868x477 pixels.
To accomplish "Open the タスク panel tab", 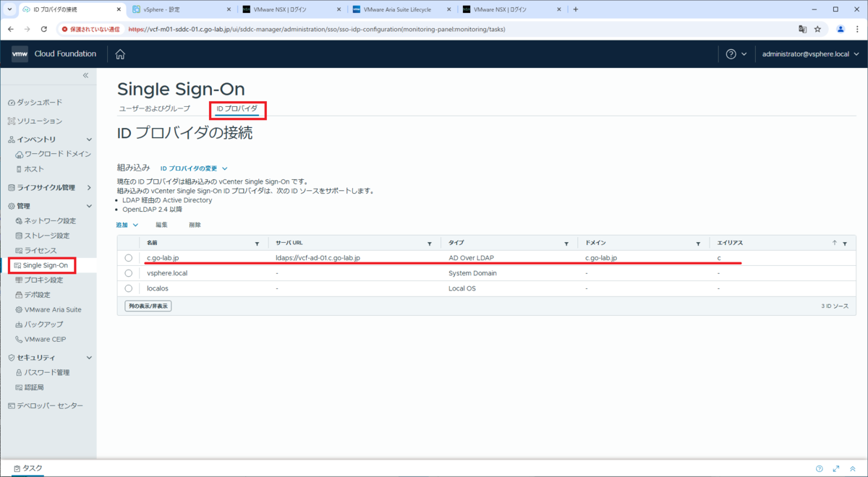I will click(x=27, y=468).
